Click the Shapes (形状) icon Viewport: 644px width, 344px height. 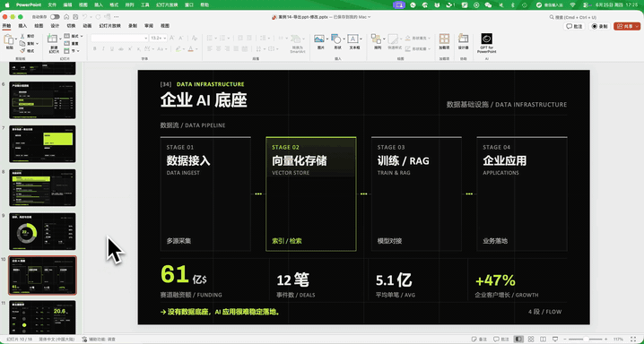(x=336, y=39)
